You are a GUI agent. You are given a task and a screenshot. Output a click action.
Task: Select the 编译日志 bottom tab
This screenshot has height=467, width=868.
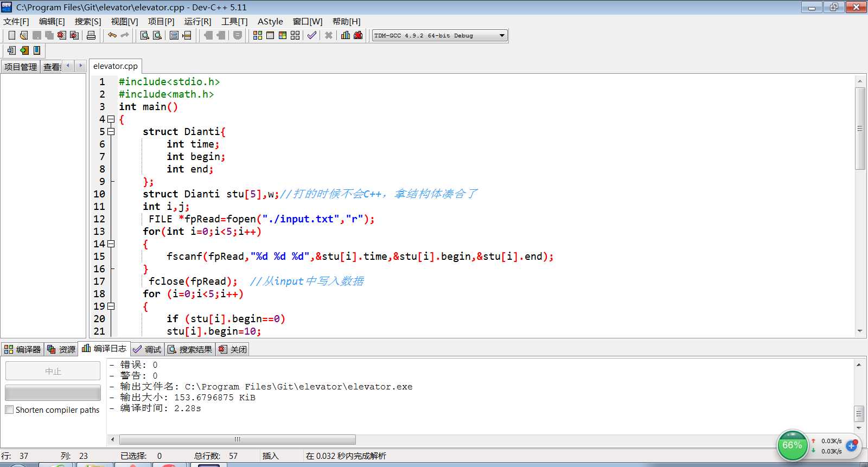point(104,349)
